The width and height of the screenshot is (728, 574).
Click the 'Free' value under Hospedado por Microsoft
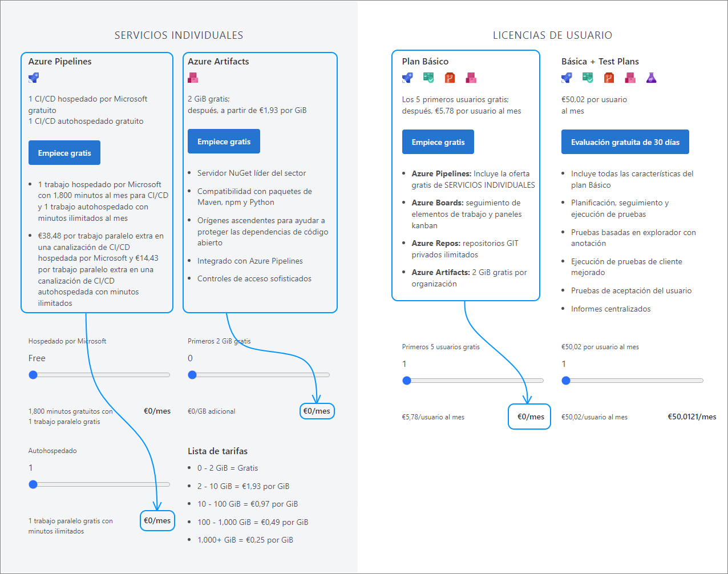click(x=37, y=358)
